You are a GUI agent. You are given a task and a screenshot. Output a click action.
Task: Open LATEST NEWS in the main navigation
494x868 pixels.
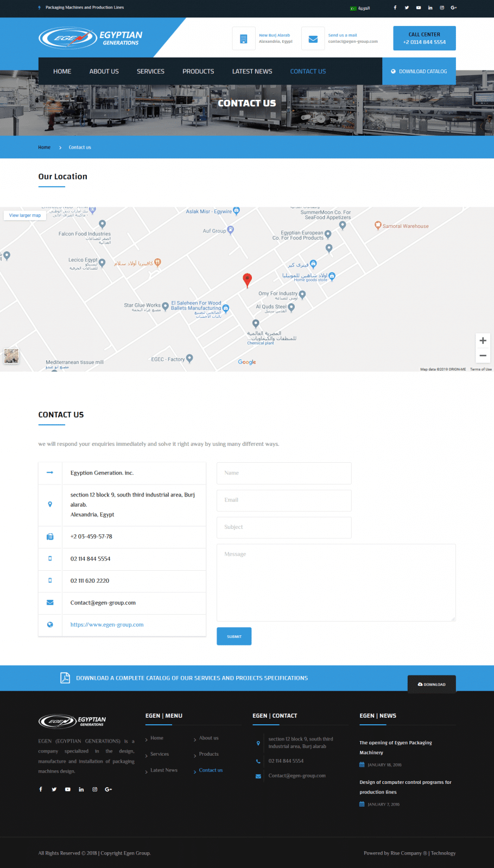(252, 72)
